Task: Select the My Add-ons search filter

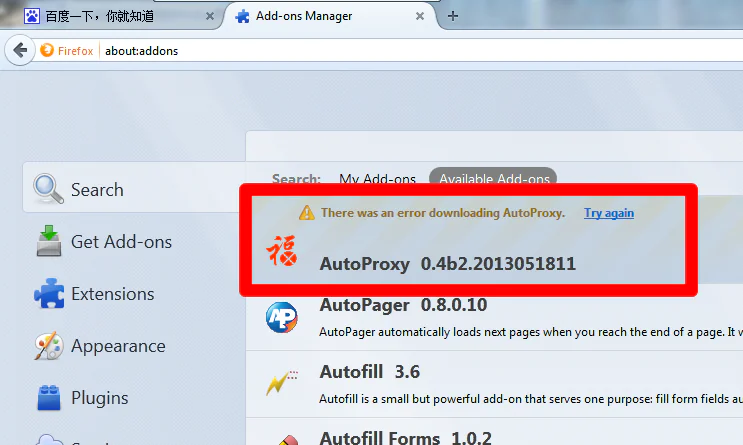Action: (377, 179)
